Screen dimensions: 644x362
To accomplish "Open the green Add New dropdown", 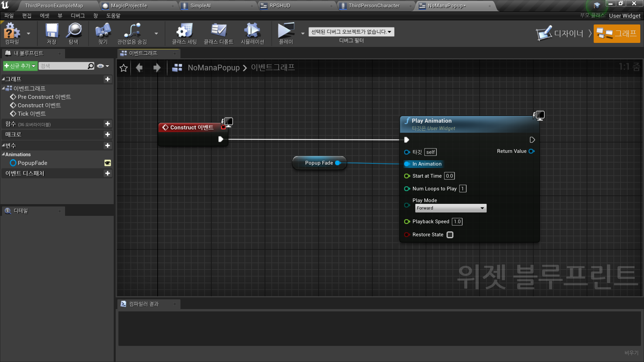I will (x=20, y=66).
